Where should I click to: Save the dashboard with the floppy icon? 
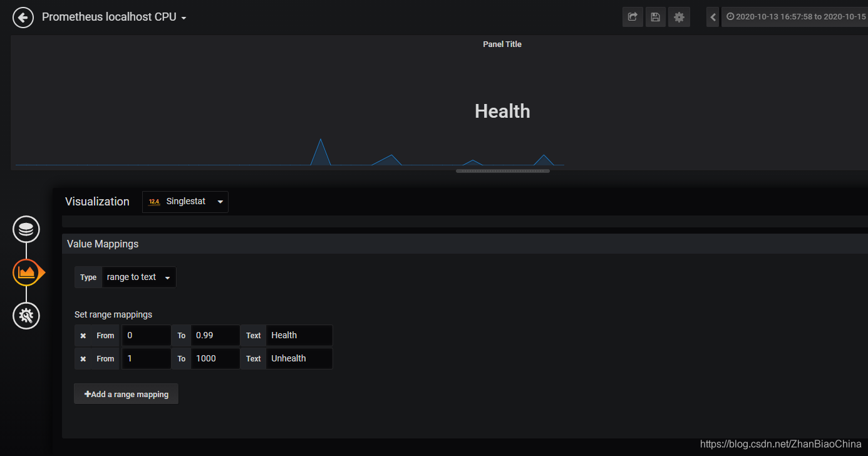tap(656, 17)
